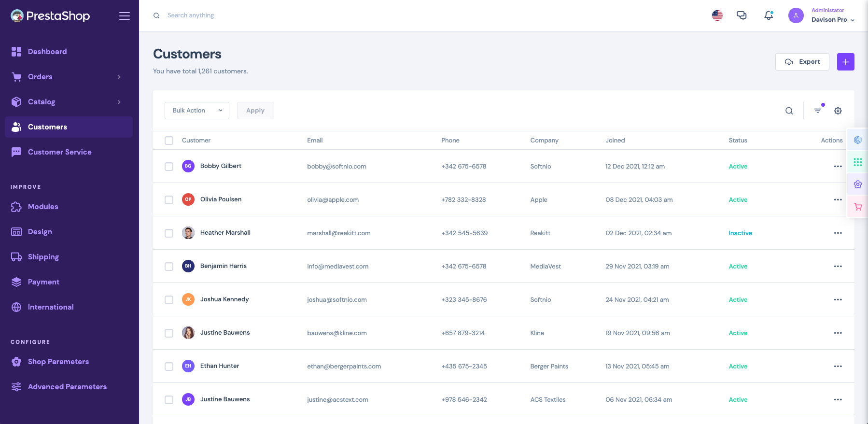This screenshot has width=868, height=424.
Task: Open International in the sidebar
Action: click(69, 307)
